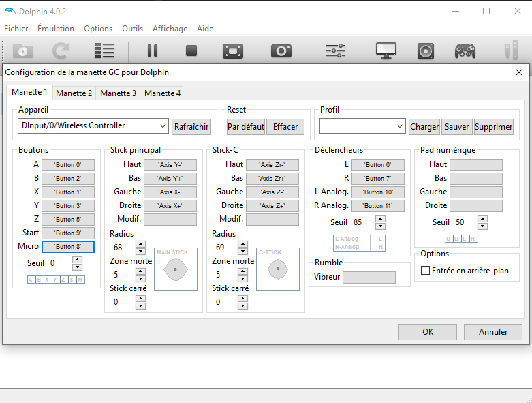Click the Screenshot camera icon

[x=280, y=50]
